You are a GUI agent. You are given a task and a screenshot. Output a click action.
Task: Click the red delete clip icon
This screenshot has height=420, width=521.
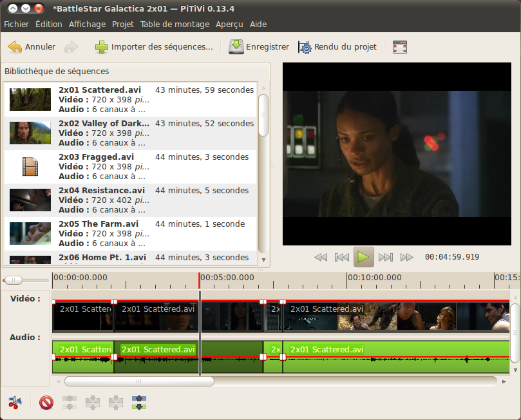tap(46, 403)
